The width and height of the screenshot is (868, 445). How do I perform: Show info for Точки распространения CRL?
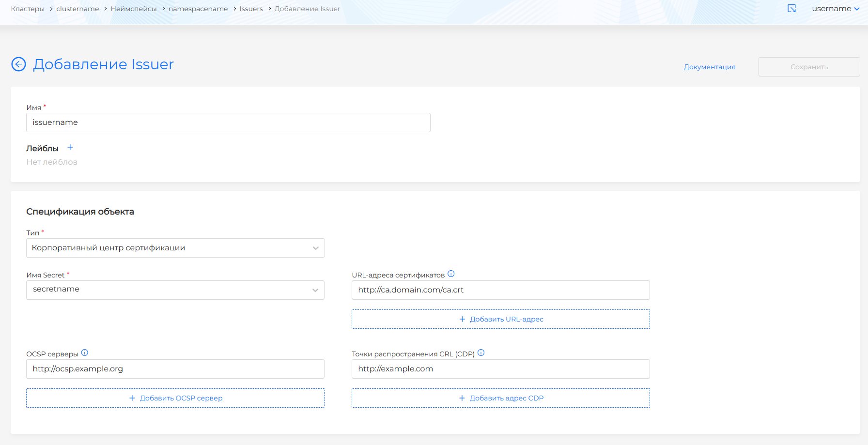481,353
